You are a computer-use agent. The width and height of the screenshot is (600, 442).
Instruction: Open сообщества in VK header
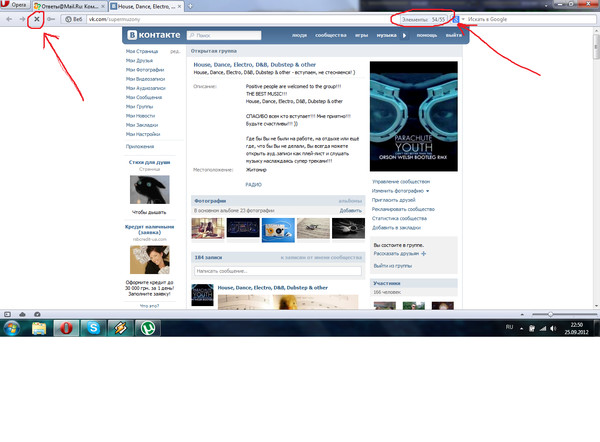(331, 35)
